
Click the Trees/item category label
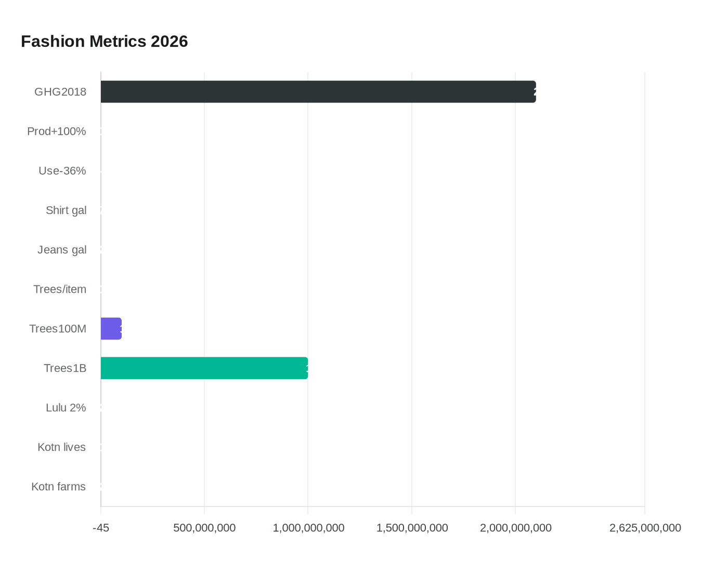[60, 289]
